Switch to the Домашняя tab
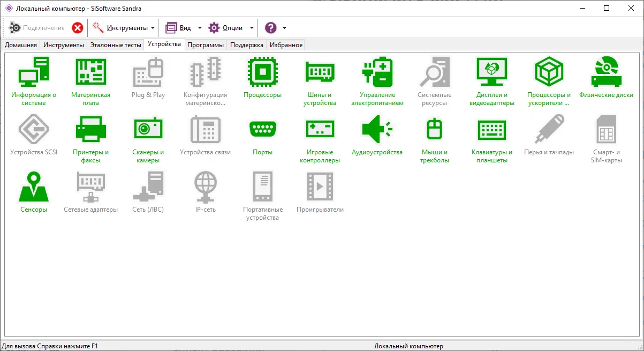The height and width of the screenshot is (351, 644). [x=21, y=45]
